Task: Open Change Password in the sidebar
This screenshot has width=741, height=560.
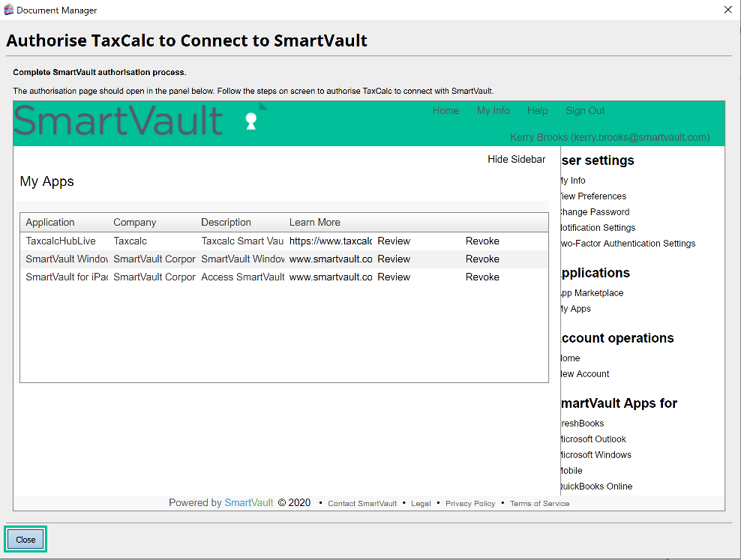Action: (x=595, y=212)
